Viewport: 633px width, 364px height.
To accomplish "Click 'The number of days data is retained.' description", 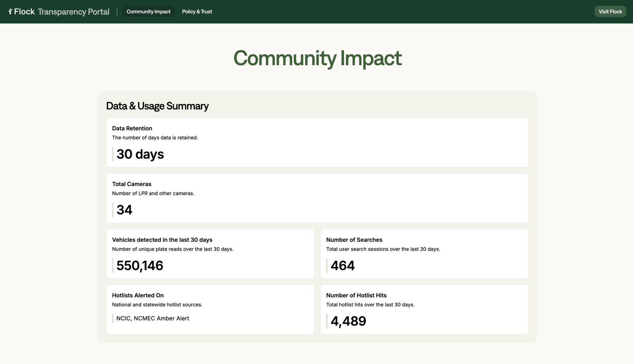I will click(155, 138).
